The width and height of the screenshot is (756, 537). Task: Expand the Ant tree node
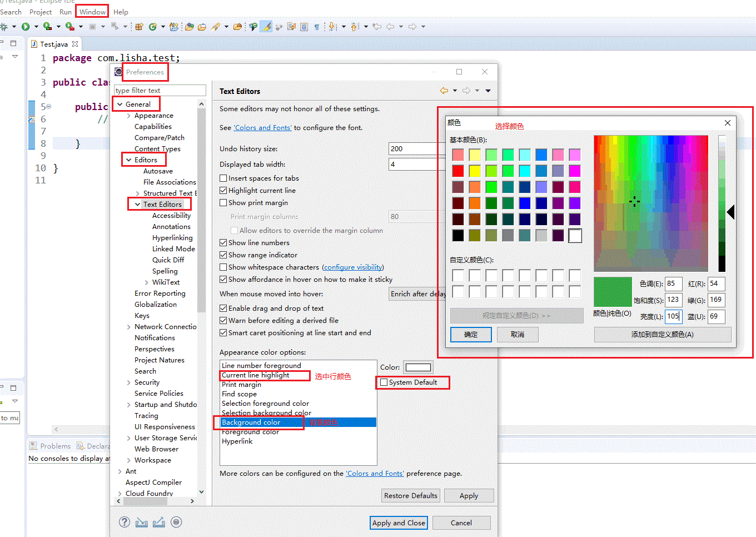tap(120, 471)
